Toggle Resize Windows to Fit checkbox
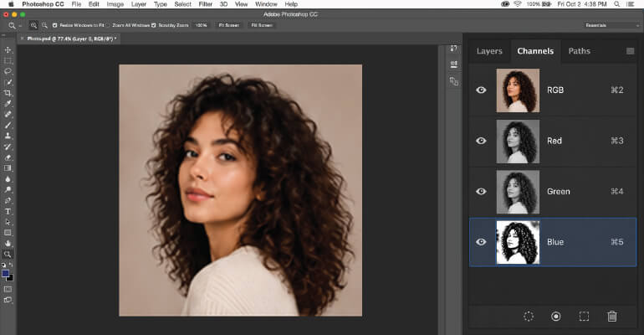This screenshot has height=335, width=644. click(54, 25)
